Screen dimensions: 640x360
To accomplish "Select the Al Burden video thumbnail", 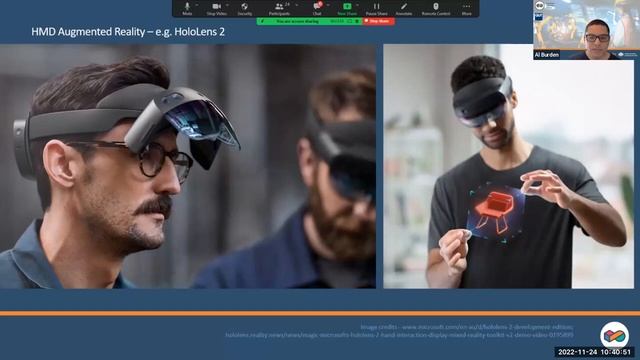I will [x=586, y=30].
